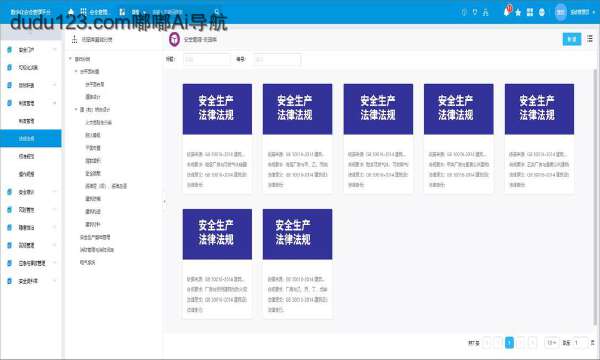Click the nine-dot apps grid icon in header
Viewport: 600px width, 360px height.
coord(83,12)
